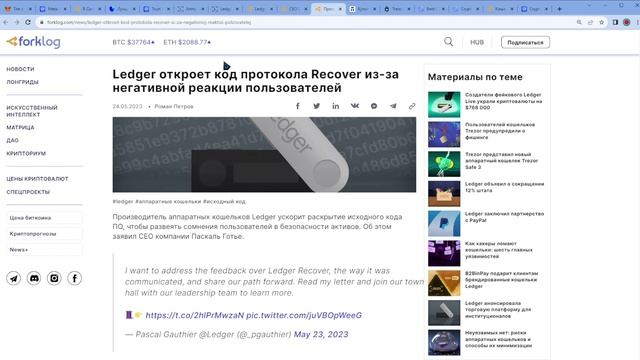This screenshot has height=360, width=640.
Task: Reload the page in browser toolbar
Action: coord(28,22)
